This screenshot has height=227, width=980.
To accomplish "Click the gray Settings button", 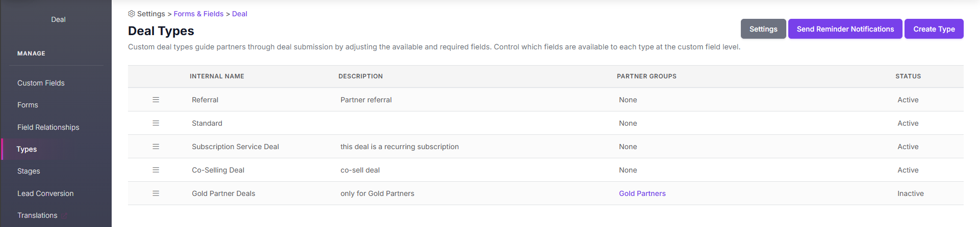I will point(763,29).
